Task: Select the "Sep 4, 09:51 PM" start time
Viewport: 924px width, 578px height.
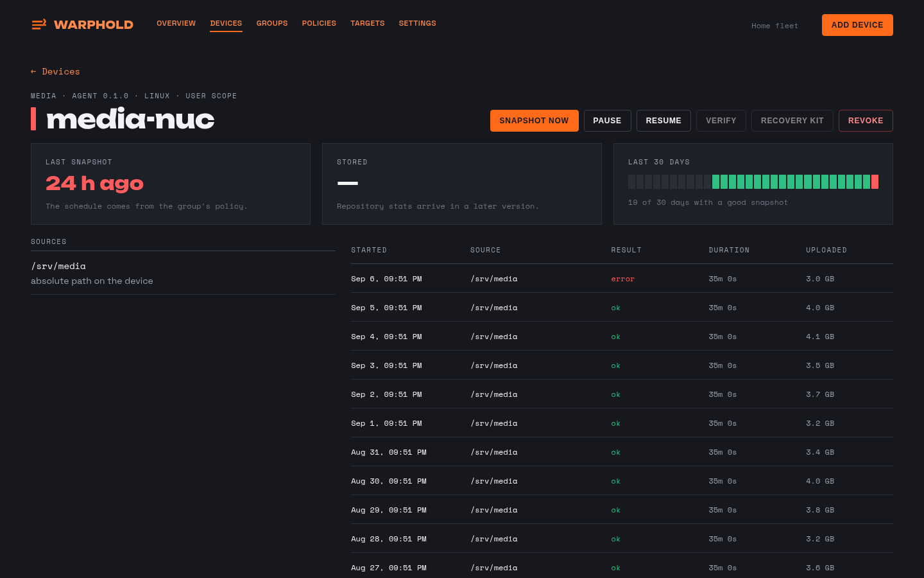Action: [386, 337]
